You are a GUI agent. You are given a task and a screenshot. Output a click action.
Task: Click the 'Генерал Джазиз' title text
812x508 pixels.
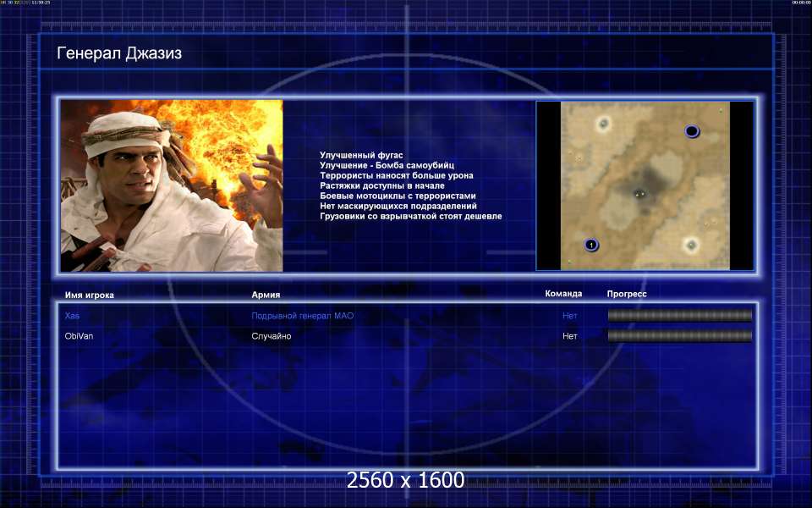[x=119, y=53]
